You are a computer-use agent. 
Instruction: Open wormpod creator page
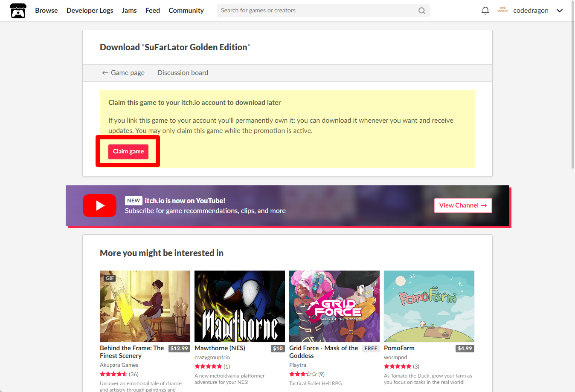[395, 357]
